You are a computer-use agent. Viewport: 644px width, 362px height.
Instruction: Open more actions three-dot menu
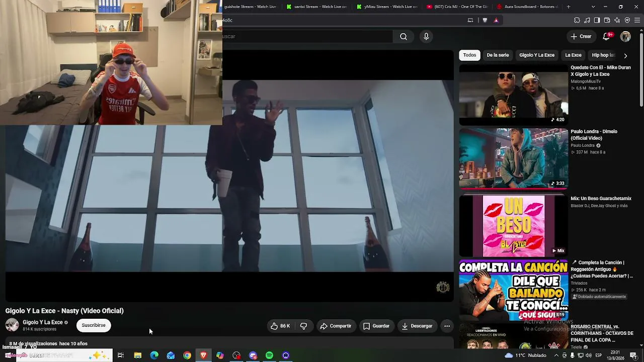(x=447, y=326)
